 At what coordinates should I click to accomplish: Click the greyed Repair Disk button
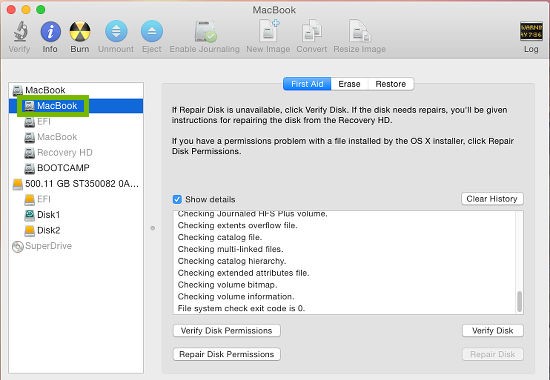click(x=492, y=354)
